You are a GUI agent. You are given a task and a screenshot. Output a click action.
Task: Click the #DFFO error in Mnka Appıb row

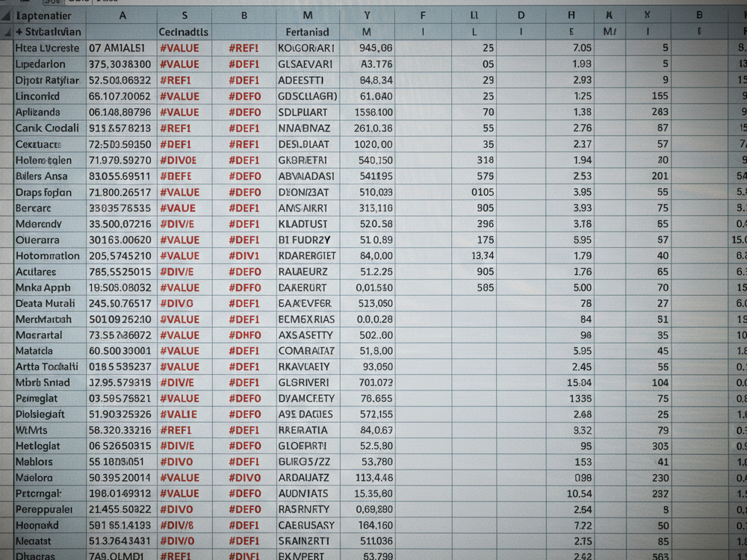[245, 287]
